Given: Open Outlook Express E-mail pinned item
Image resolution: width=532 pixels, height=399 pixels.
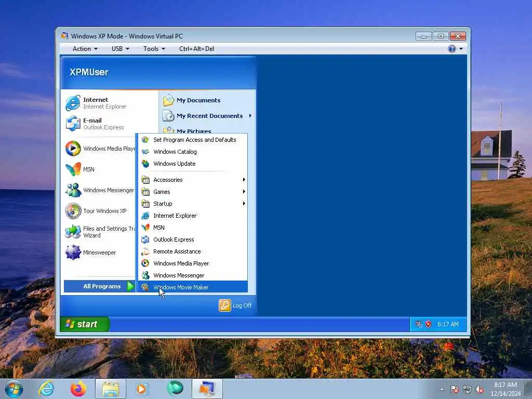Looking at the screenshot, I should tap(95, 124).
